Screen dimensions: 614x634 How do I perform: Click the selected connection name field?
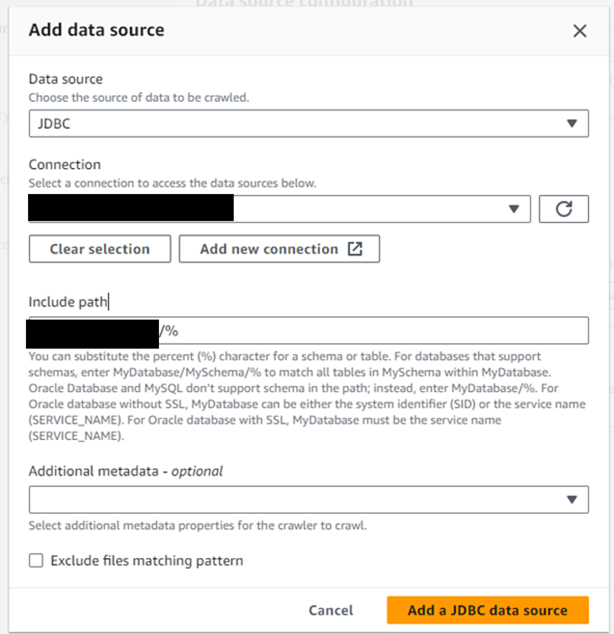(280, 209)
